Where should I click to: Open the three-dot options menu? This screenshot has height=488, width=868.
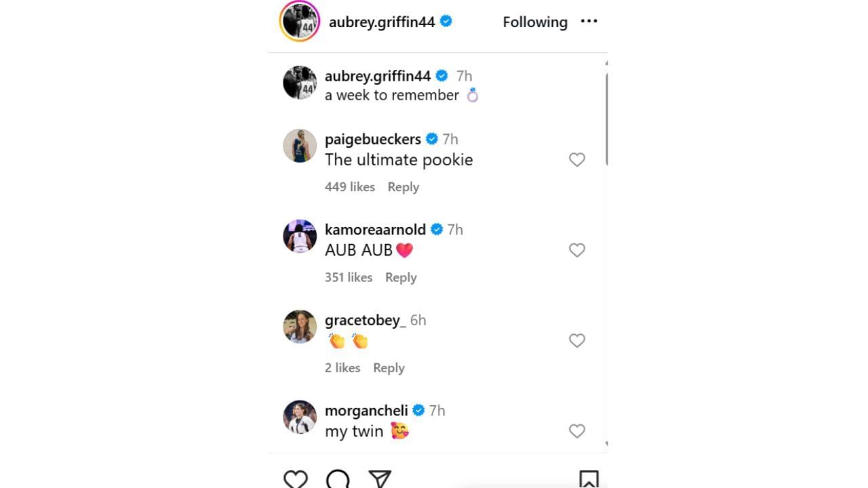pyautogui.click(x=589, y=21)
